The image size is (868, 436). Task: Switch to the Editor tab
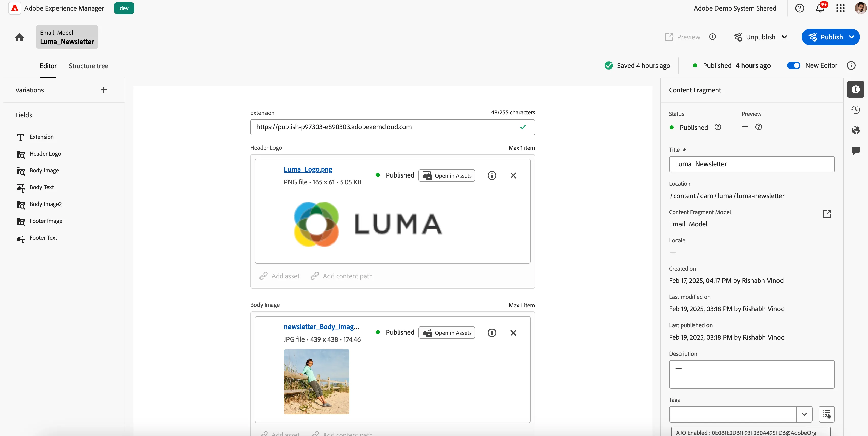48,66
